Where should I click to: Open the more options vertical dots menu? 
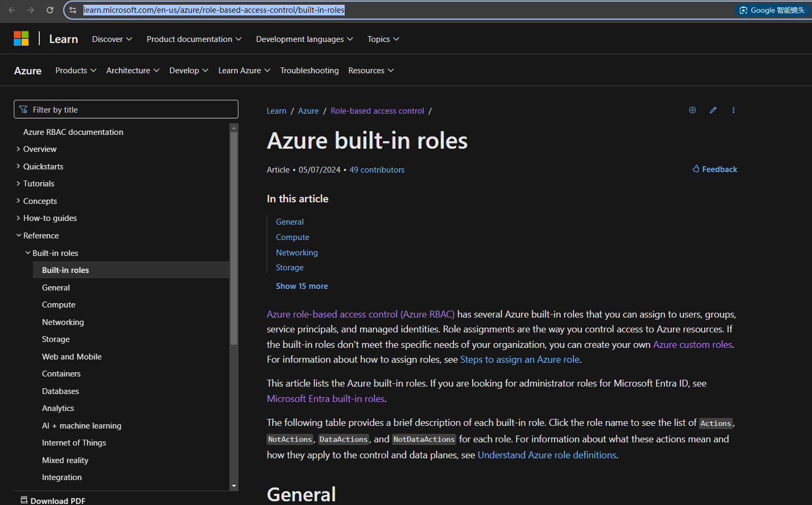tap(733, 110)
